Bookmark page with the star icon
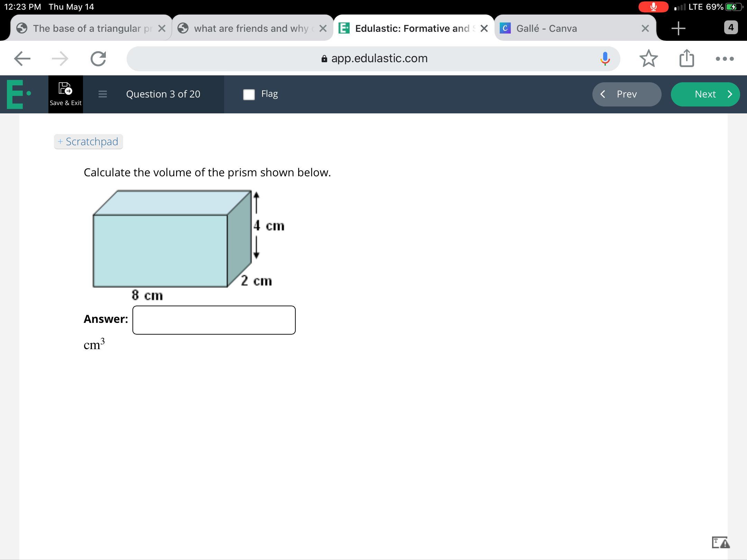 [x=648, y=58]
